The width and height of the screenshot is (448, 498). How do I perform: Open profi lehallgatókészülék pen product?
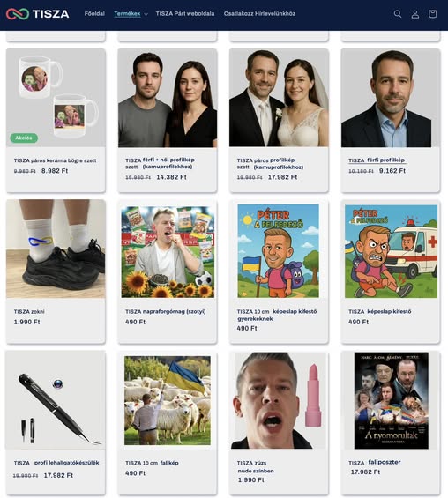[56, 463]
